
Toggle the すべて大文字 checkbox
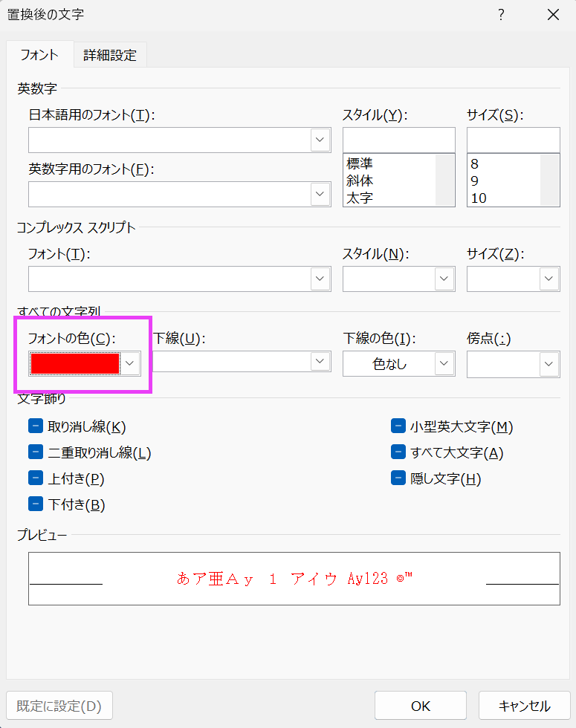click(398, 452)
